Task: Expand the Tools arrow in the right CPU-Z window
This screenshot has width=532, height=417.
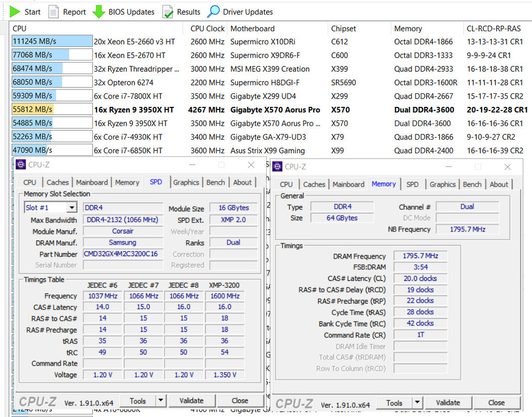Action: point(417,403)
